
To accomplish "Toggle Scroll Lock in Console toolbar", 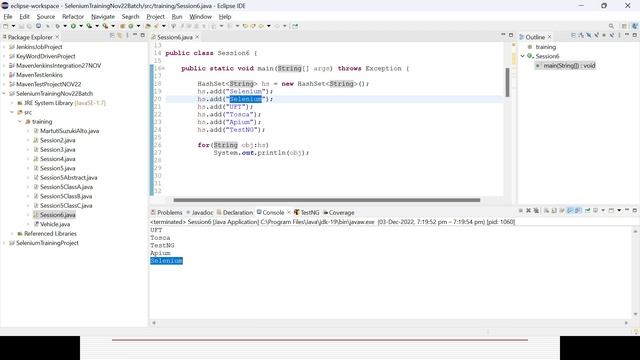I will 554,211.
